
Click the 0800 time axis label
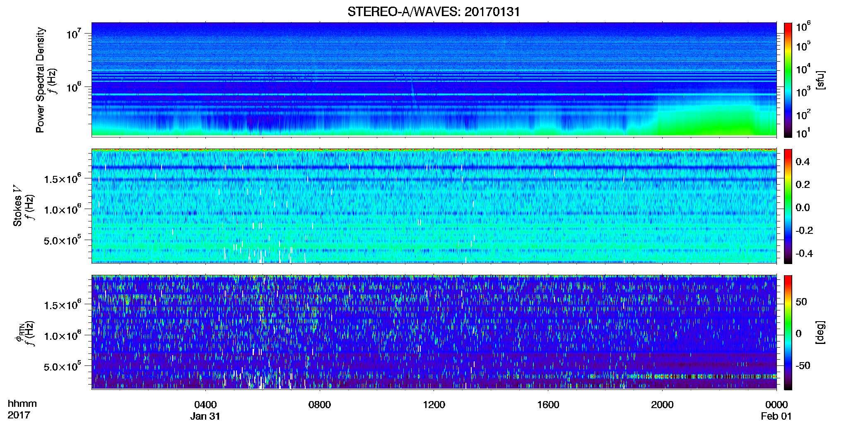point(320,405)
